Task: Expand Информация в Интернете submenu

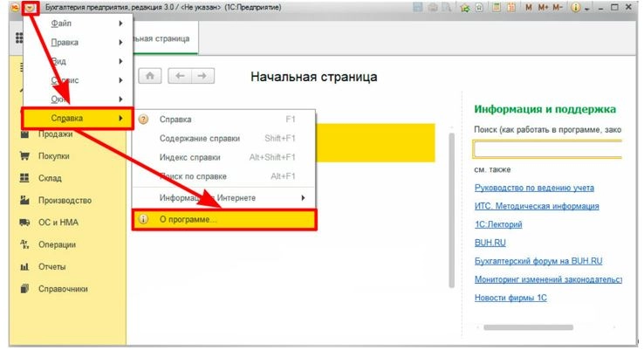Action: click(224, 198)
